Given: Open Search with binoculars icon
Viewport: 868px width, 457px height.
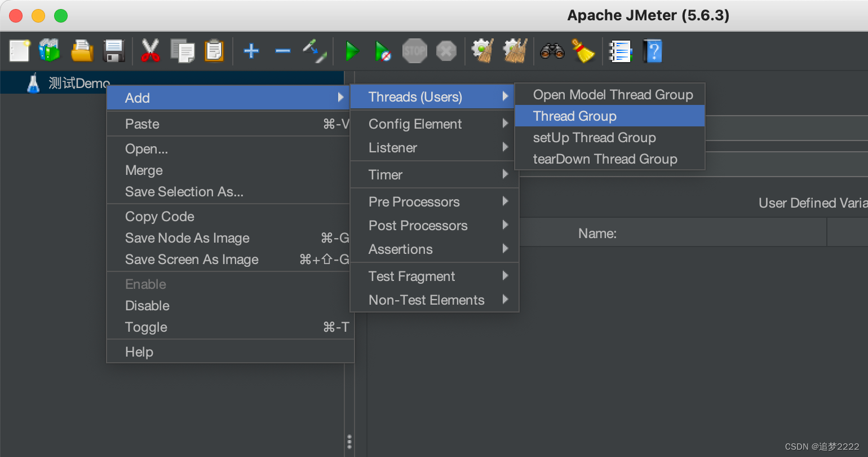Looking at the screenshot, I should click(552, 51).
